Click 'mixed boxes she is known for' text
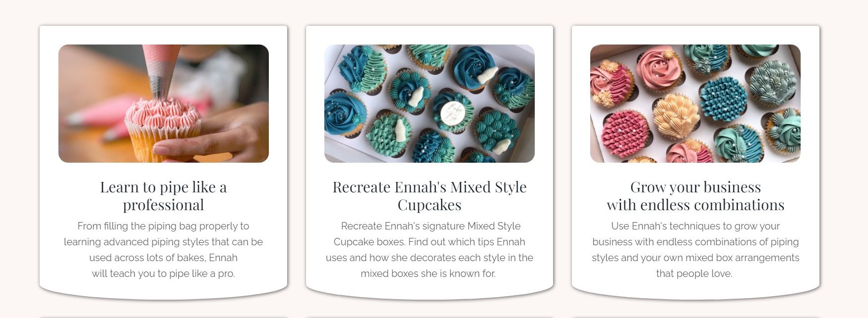The image size is (868, 318). click(x=428, y=273)
